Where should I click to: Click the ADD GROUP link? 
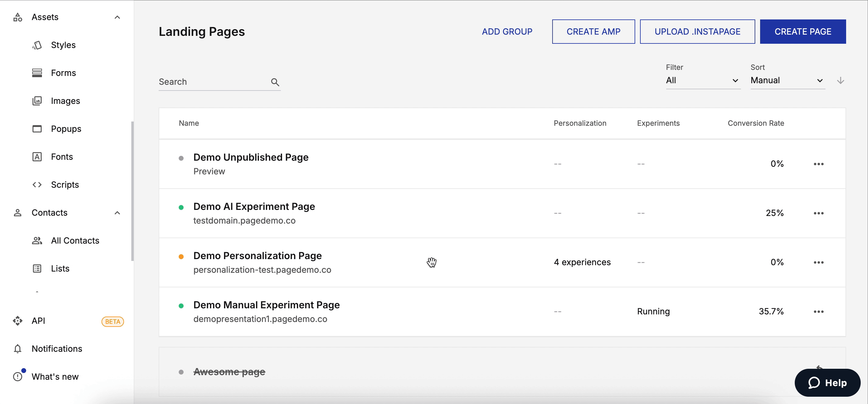click(x=507, y=32)
